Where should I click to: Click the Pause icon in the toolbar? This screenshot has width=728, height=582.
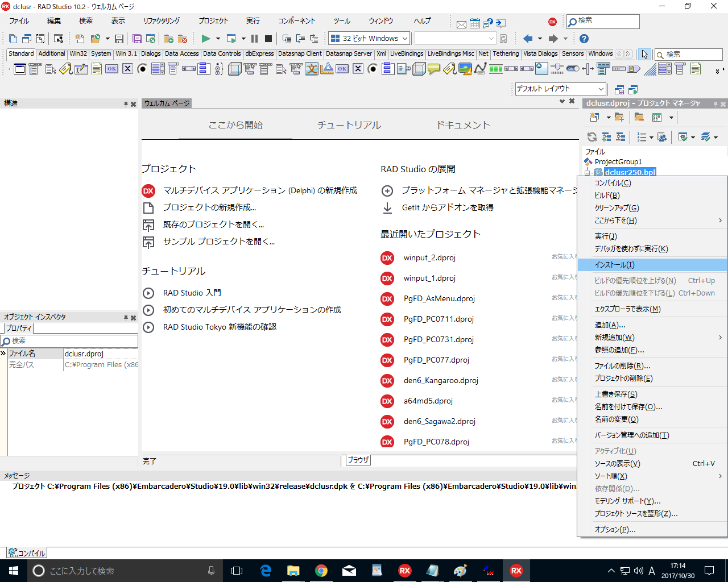(254, 39)
